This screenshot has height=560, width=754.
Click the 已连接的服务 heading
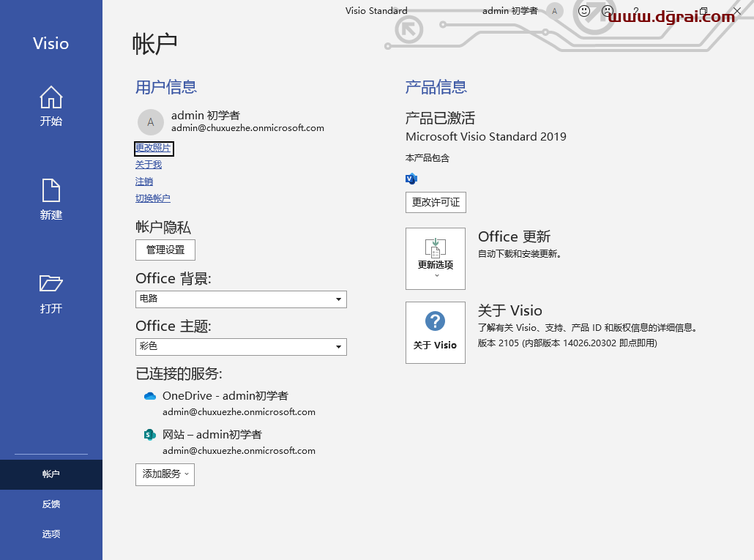coord(179,373)
